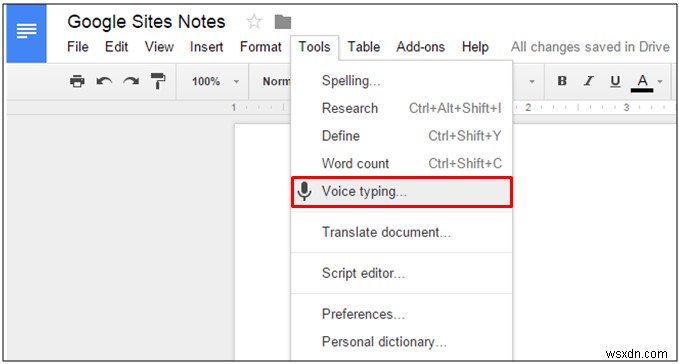Star the Google Sites Notes document
The width and height of the screenshot is (679, 364).
coord(254,22)
